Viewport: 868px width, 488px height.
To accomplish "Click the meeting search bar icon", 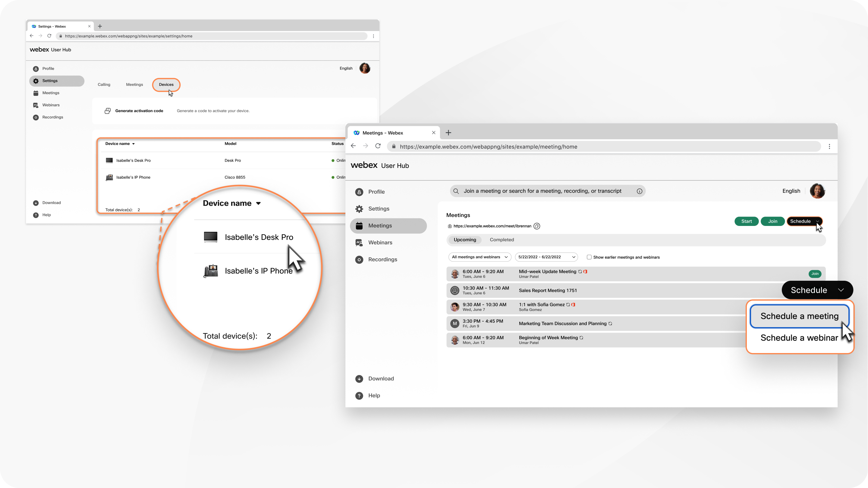I will 456,191.
